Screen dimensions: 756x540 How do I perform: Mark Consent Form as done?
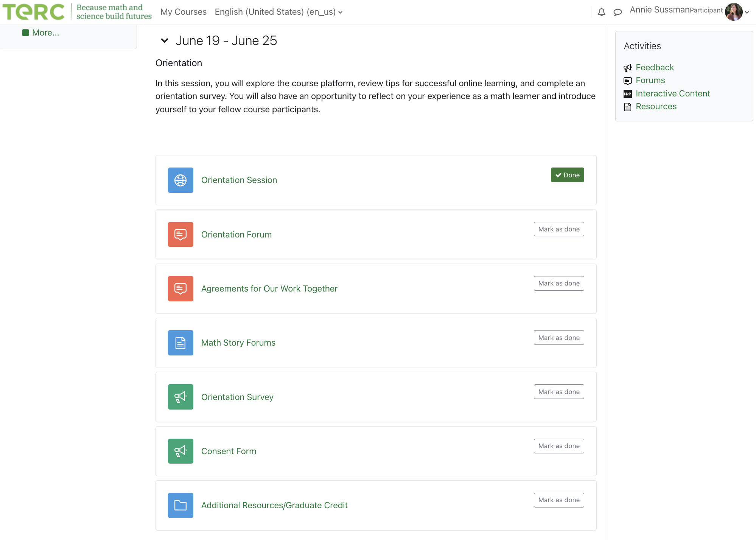pos(559,446)
